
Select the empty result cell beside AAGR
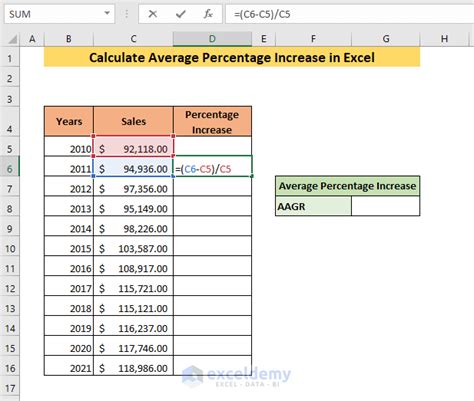coord(386,206)
